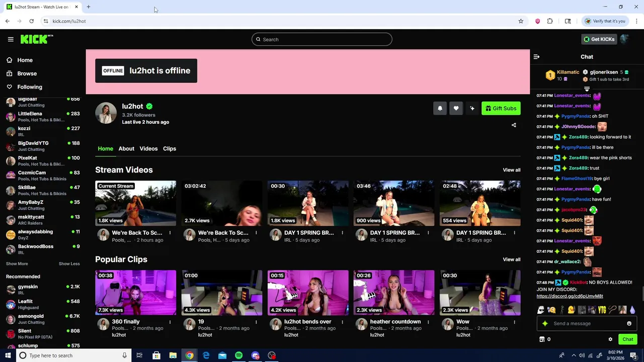Select the purple droplet emote in chat
This screenshot has width=644, height=362.
click(x=632, y=310)
